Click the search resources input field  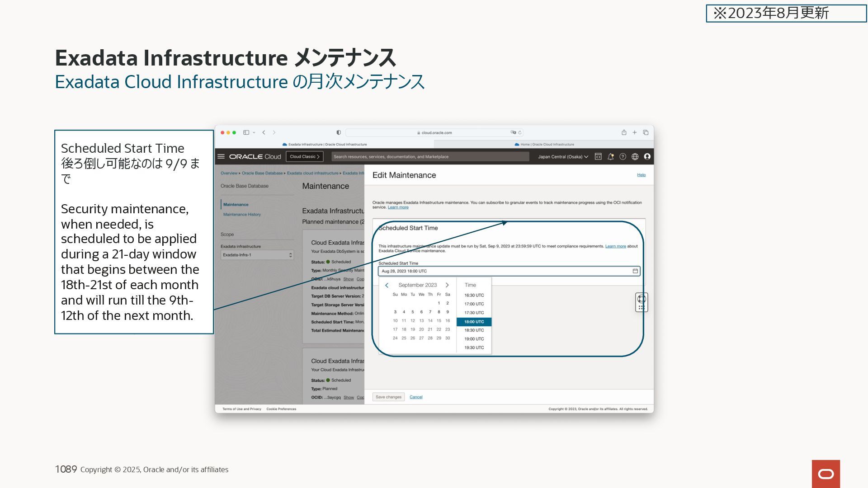429,157
